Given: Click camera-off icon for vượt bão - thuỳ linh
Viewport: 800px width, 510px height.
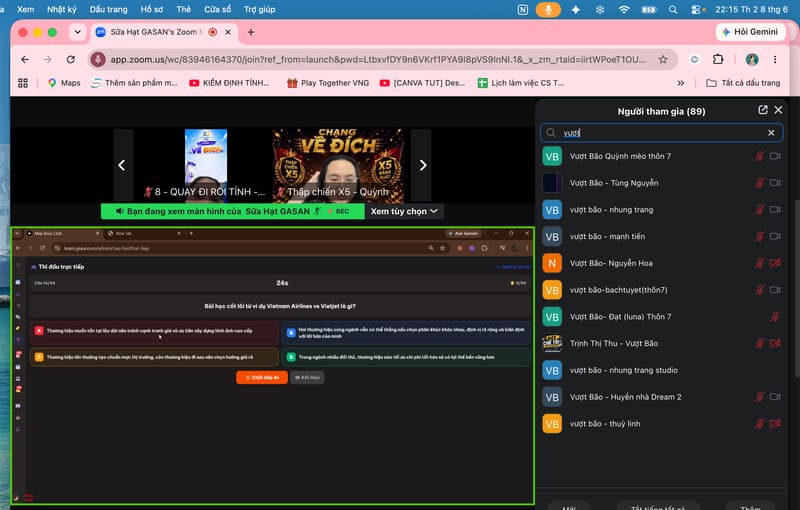Looking at the screenshot, I should 775,424.
